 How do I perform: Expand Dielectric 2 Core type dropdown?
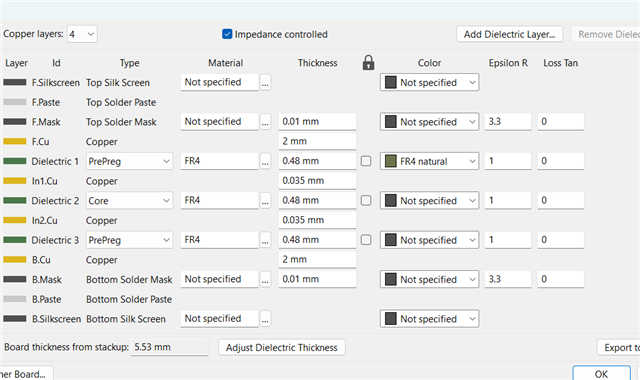coord(129,201)
